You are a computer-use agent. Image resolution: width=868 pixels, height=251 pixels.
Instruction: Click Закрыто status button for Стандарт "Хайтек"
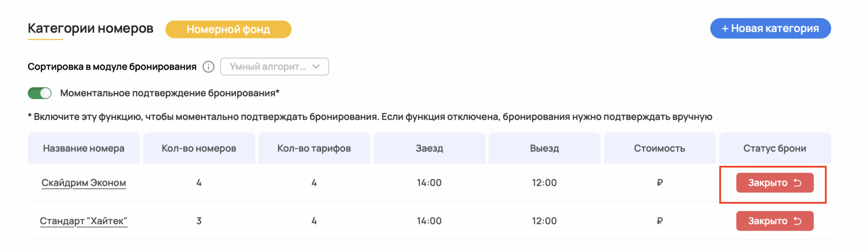(x=768, y=221)
